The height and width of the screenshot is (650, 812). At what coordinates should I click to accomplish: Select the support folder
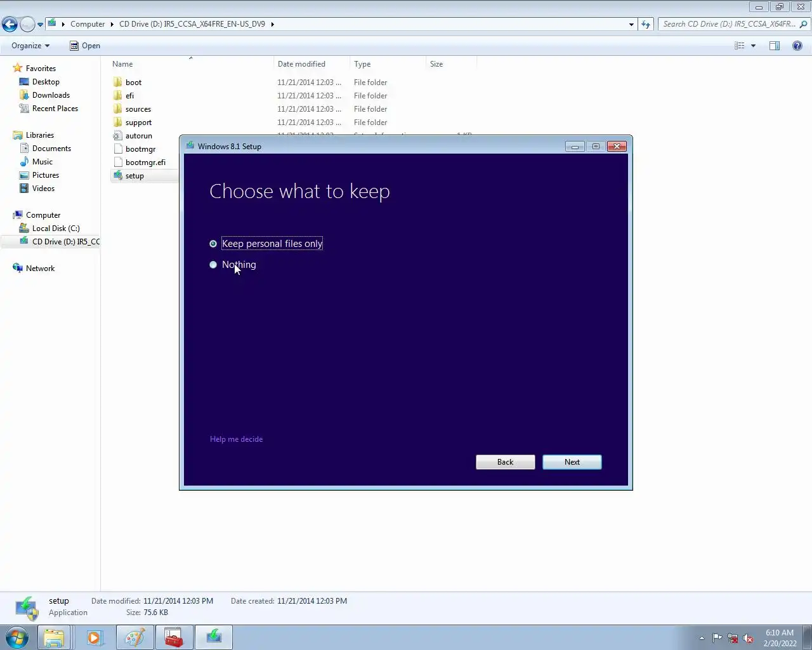coord(138,123)
